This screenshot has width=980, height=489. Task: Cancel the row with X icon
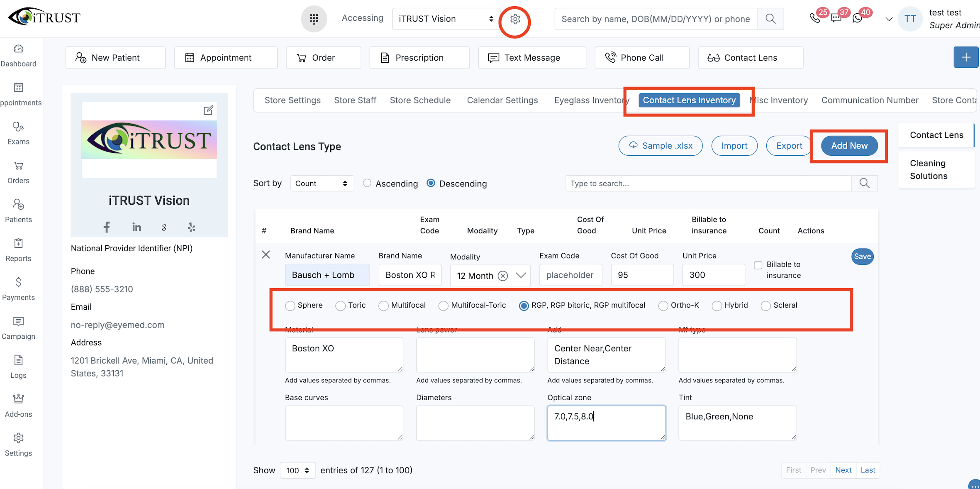coord(266,254)
